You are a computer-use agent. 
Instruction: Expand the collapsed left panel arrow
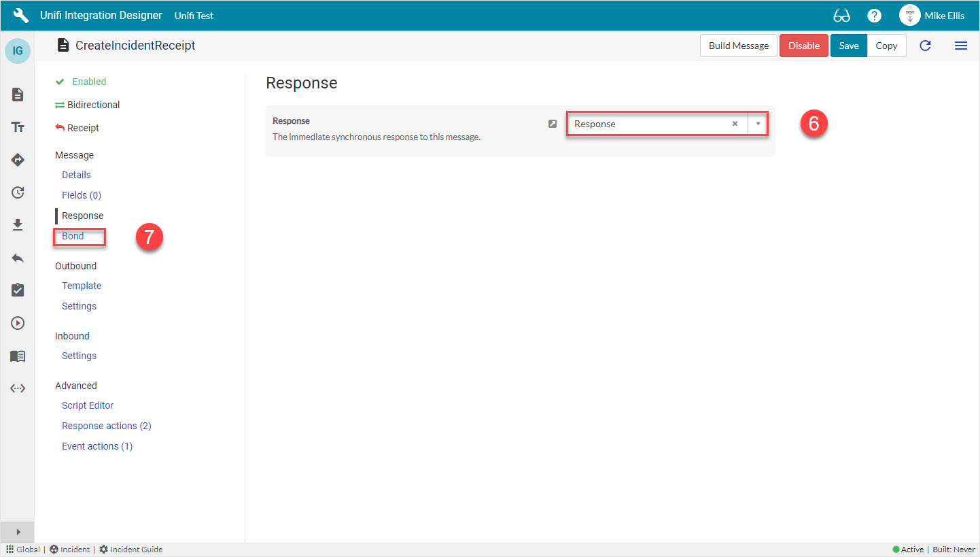coord(17,532)
